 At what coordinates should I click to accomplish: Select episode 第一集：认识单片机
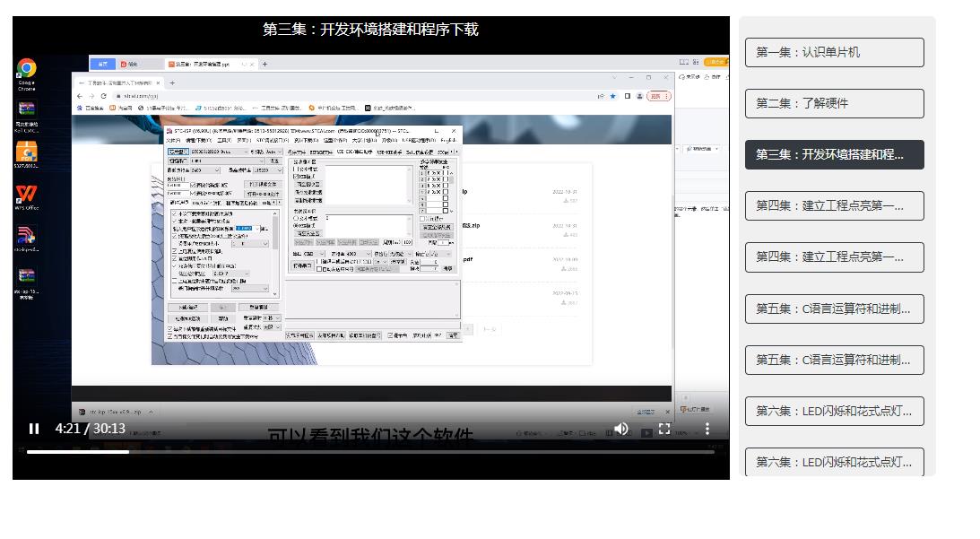(x=834, y=52)
